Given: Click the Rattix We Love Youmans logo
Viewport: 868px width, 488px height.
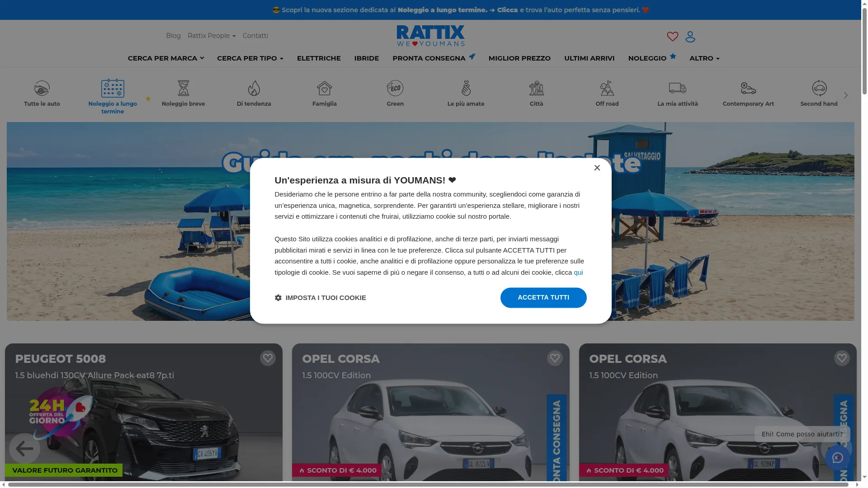Looking at the screenshot, I should point(431,36).
